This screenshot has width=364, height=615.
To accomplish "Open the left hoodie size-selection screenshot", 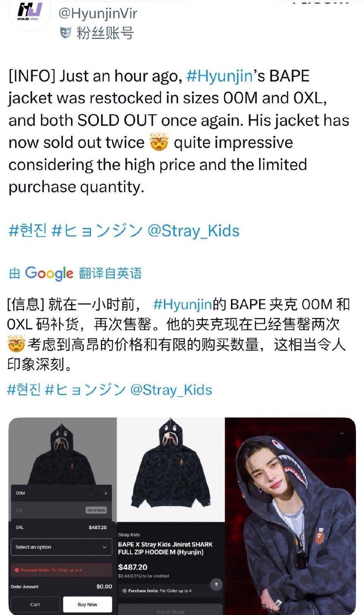I will pos(62,516).
